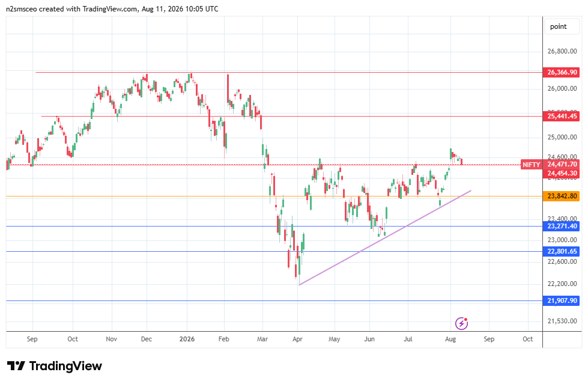588x384 pixels.
Task: Select the 25,441.45 red price label
Action: point(561,117)
